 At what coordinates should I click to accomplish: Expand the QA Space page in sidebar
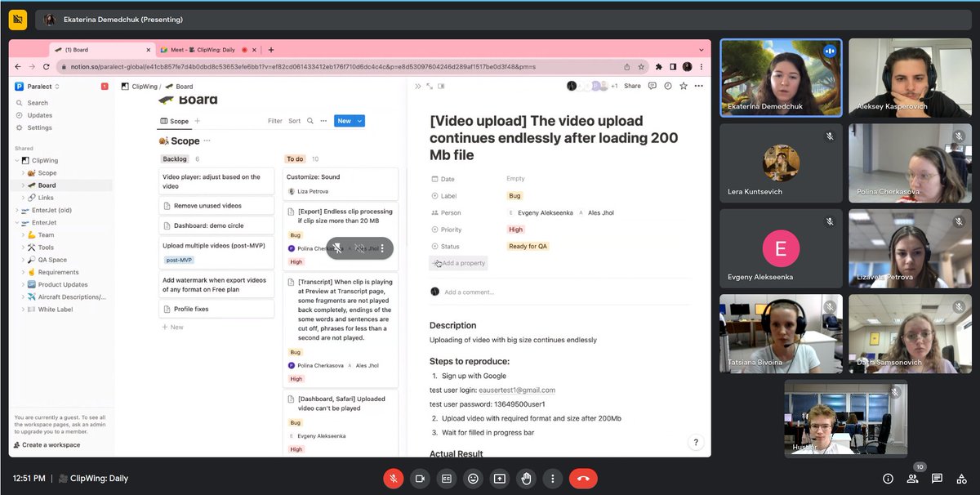[x=23, y=260]
